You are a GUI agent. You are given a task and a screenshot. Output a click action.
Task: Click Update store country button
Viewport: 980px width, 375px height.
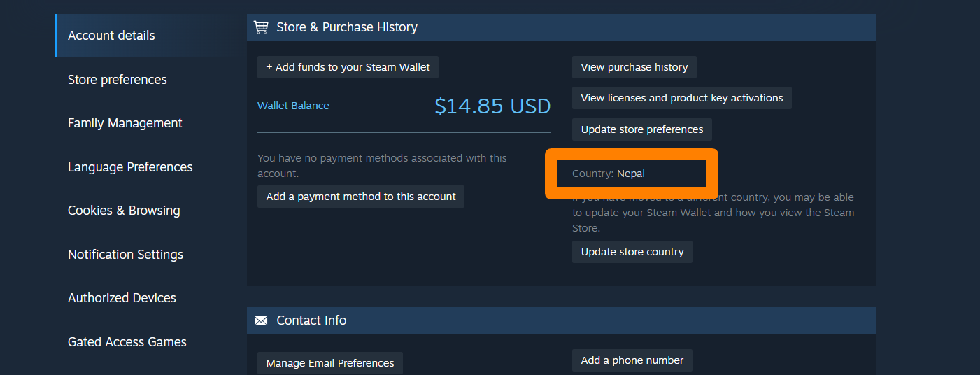[632, 252]
